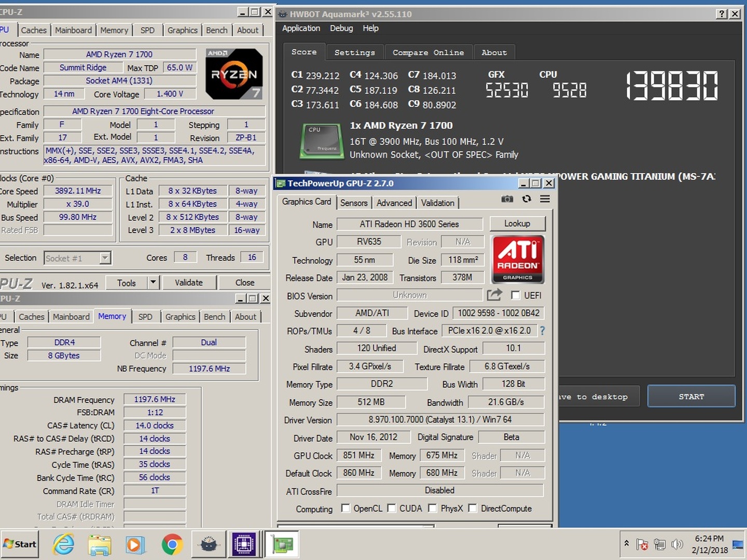Click the GPU-Z BIOS export share icon
Screen dimensions: 747x560
(x=494, y=295)
